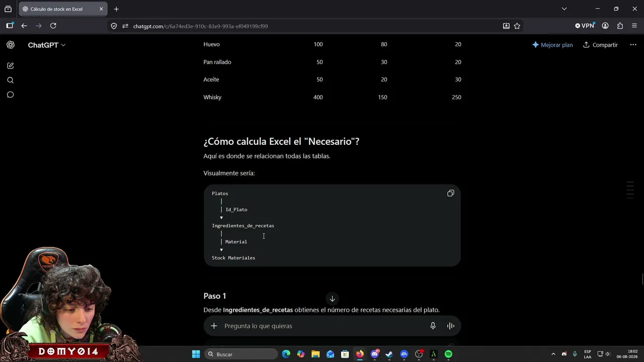Click the Whisky row value 400
This screenshot has width=644, height=362.
coord(318,97)
